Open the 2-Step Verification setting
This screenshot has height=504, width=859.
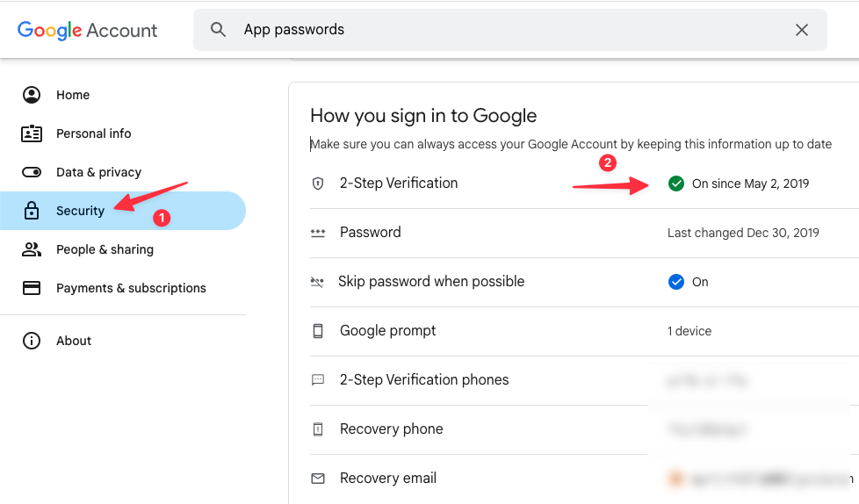click(x=584, y=183)
